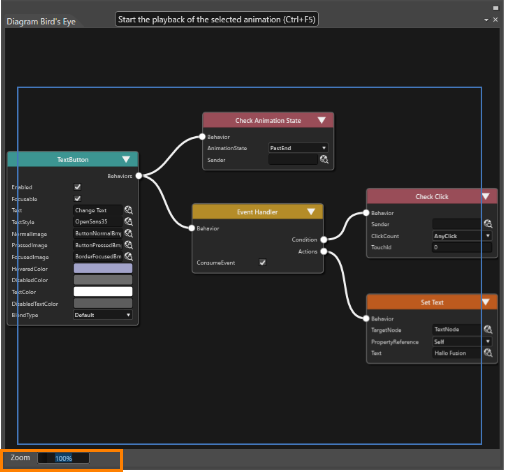This screenshot has width=505, height=472.
Task: Collapse the TextButton node with its header triangle
Action: click(126, 159)
